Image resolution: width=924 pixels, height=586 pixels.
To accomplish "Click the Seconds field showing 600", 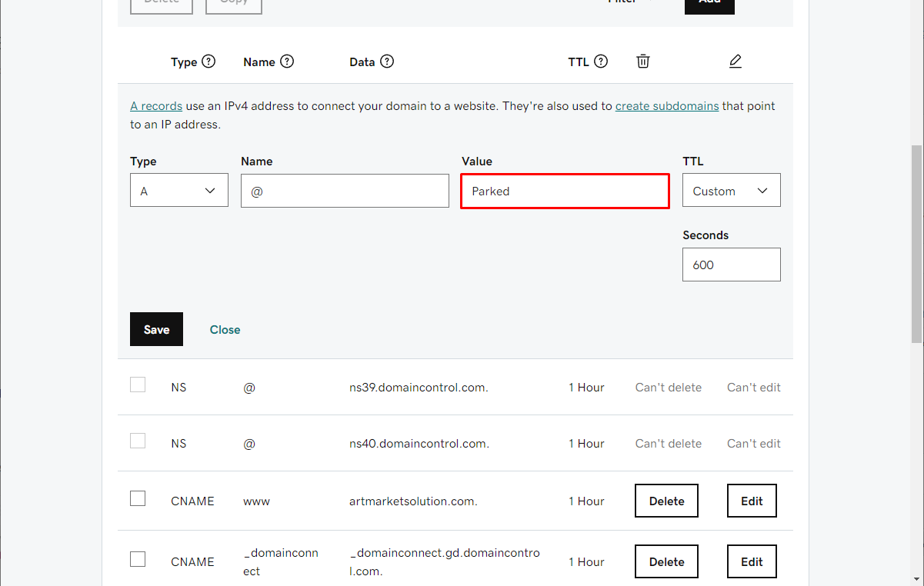I will click(732, 265).
